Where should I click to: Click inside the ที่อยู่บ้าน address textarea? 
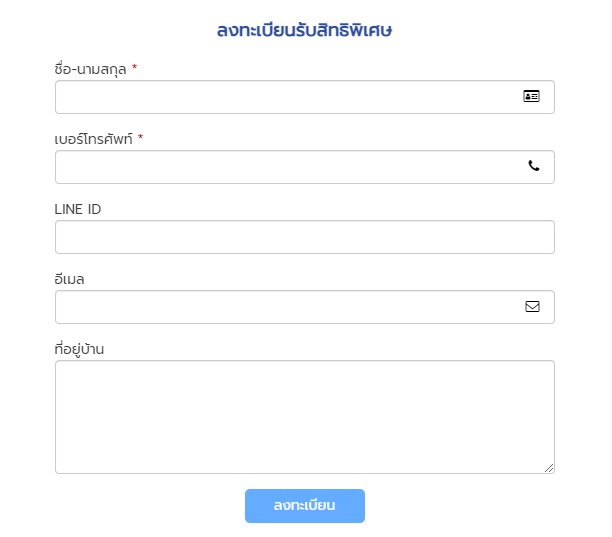pos(304,417)
